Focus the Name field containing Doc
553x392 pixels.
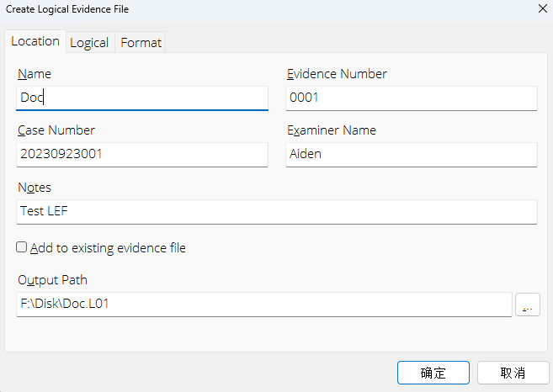141,98
